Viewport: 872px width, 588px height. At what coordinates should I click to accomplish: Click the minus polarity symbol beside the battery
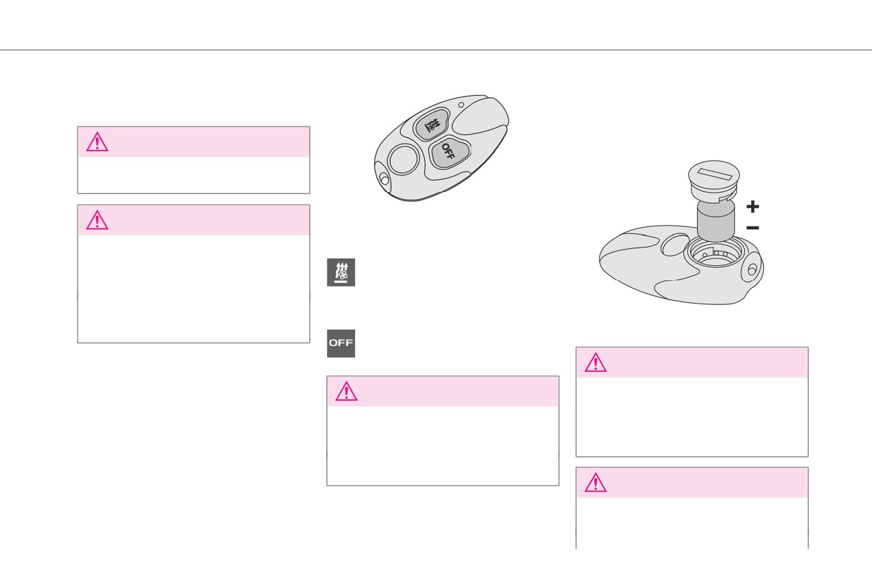tap(752, 227)
